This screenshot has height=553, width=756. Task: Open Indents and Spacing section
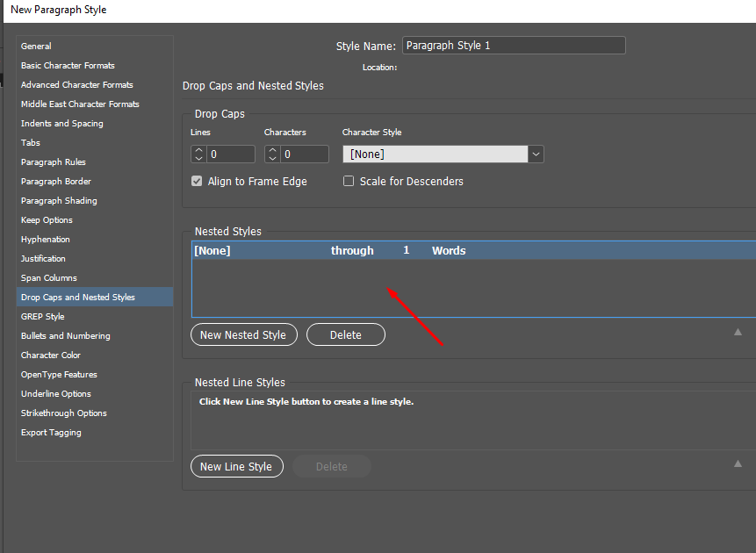click(62, 124)
